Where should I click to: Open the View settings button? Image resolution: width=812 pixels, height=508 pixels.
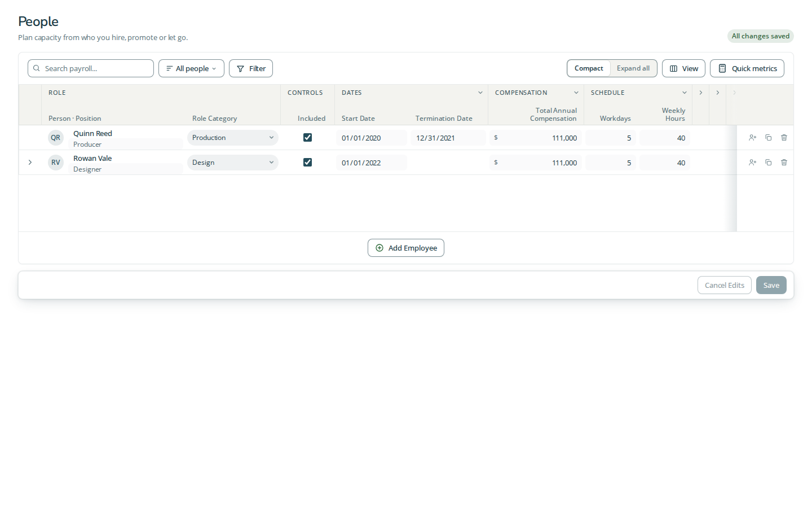[x=683, y=68]
